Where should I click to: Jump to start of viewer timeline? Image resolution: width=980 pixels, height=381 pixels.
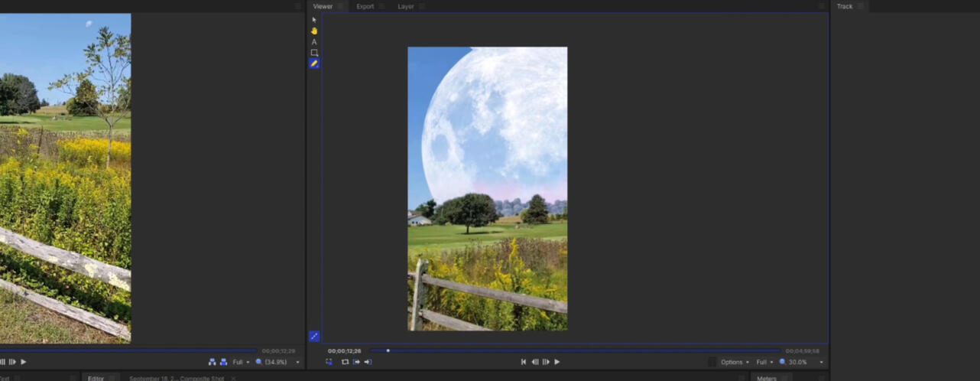524,362
